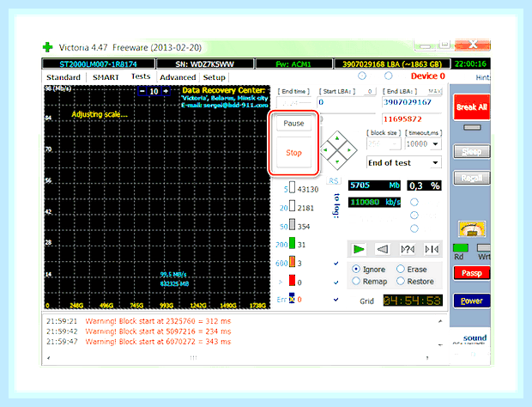Click the orange 600 ms block swatch
The width and height of the screenshot is (532, 407).
292,262
